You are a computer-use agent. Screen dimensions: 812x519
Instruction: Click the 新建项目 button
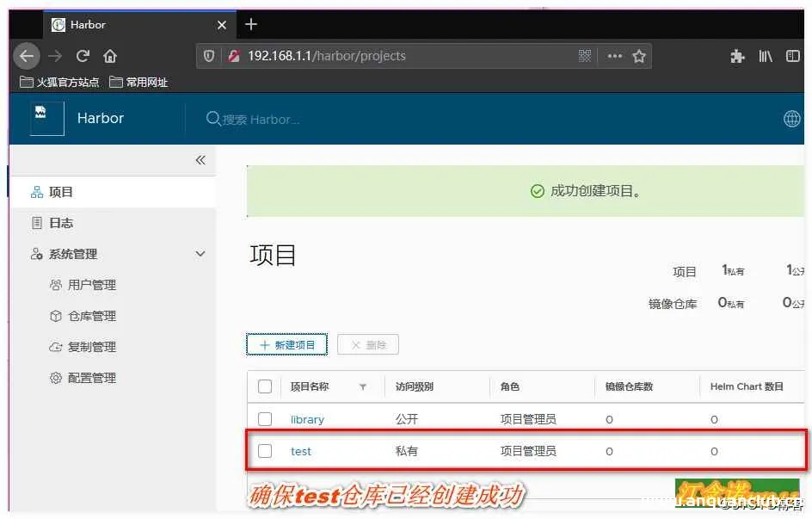(286, 343)
